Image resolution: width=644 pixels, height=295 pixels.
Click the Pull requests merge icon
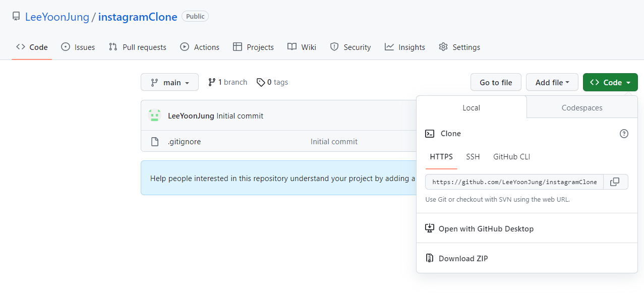(x=113, y=47)
